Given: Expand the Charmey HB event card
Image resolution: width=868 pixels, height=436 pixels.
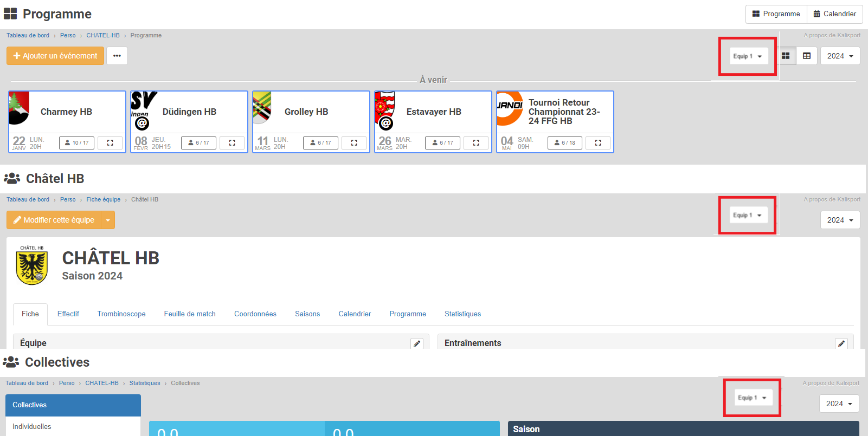Looking at the screenshot, I should tap(110, 143).
